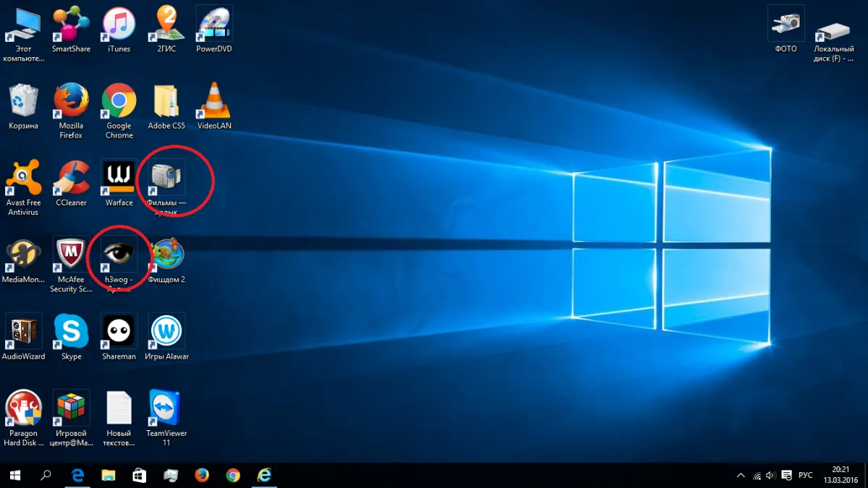Select the Warface game shortcut
The width and height of the screenshot is (868, 488).
click(119, 183)
